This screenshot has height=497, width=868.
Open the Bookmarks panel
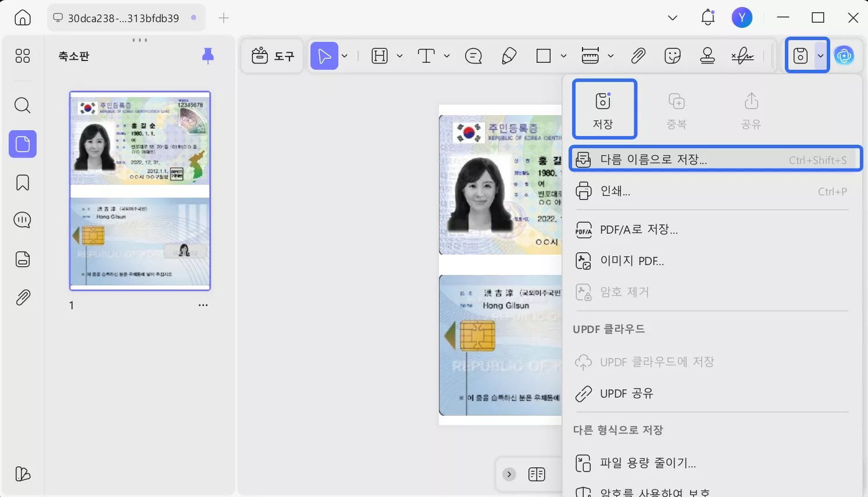click(22, 182)
